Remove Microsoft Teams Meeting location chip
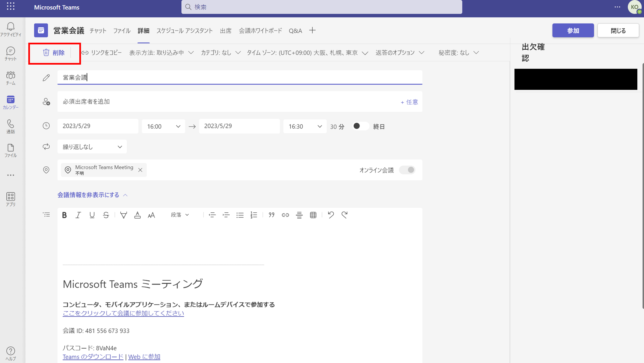644x363 pixels. point(140,170)
